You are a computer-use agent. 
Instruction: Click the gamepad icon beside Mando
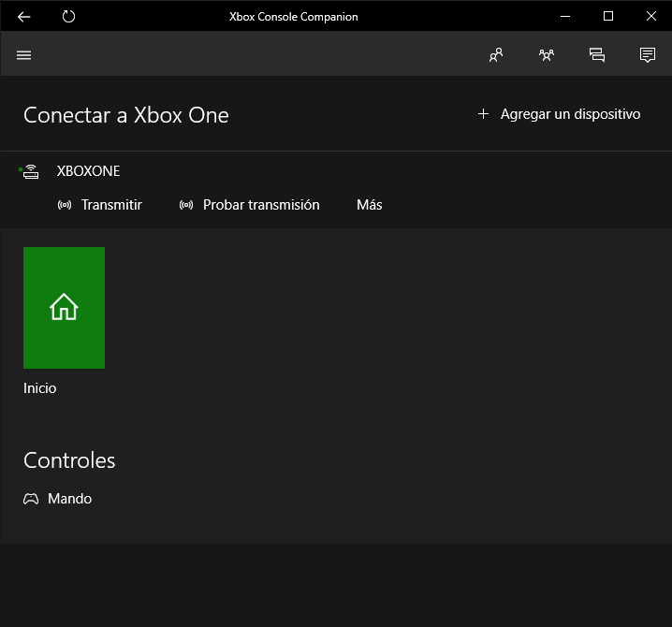pos(31,499)
